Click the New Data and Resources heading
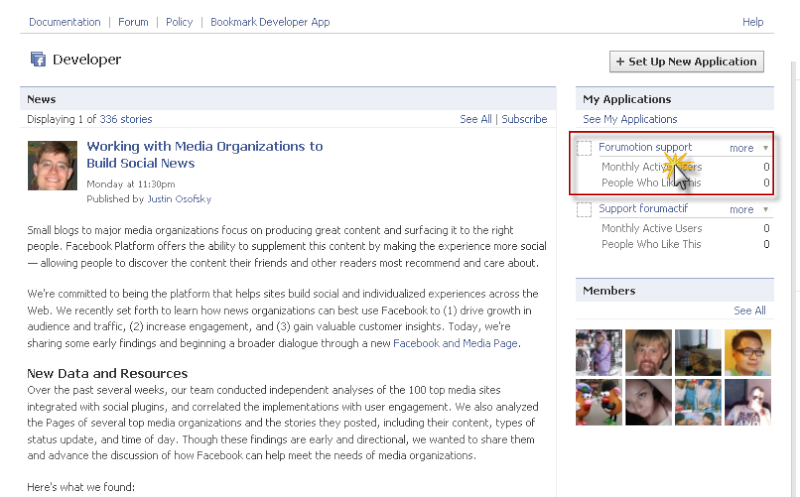Viewport: 800px width, 497px height. (108, 374)
